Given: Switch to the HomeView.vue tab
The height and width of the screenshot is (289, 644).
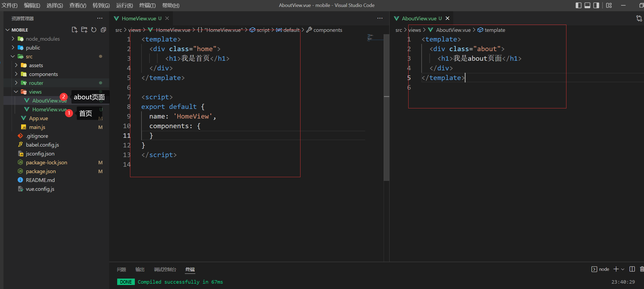Looking at the screenshot, I should click(139, 18).
